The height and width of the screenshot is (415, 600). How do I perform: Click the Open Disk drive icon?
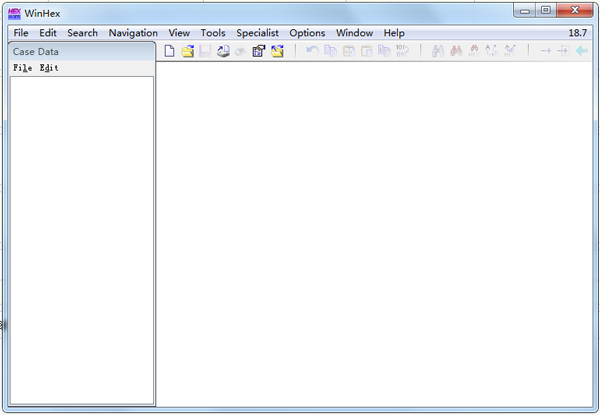point(223,50)
